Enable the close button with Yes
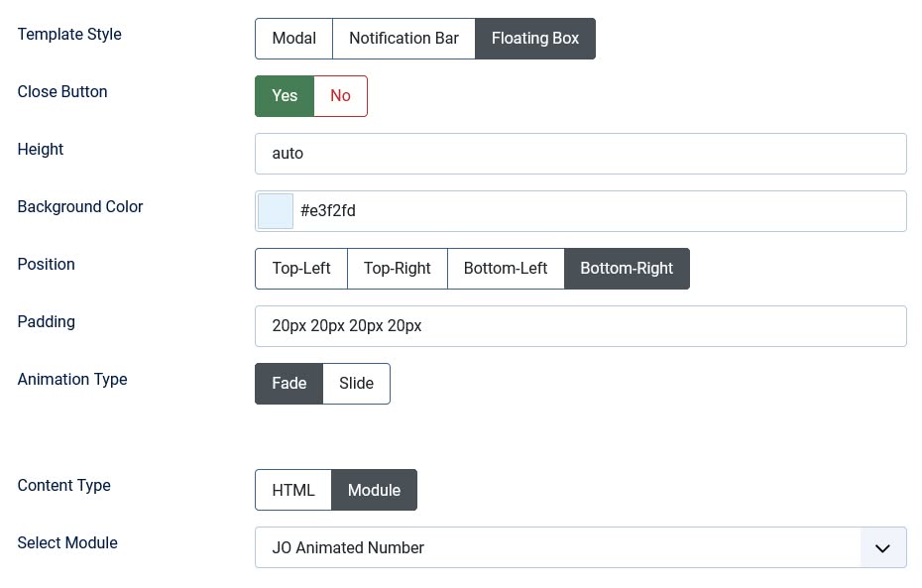The height and width of the screenshot is (588, 922). pos(285,95)
